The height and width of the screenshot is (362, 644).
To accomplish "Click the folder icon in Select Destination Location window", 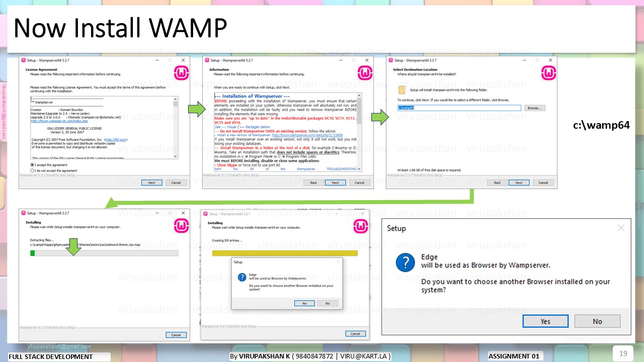I will click(x=402, y=89).
